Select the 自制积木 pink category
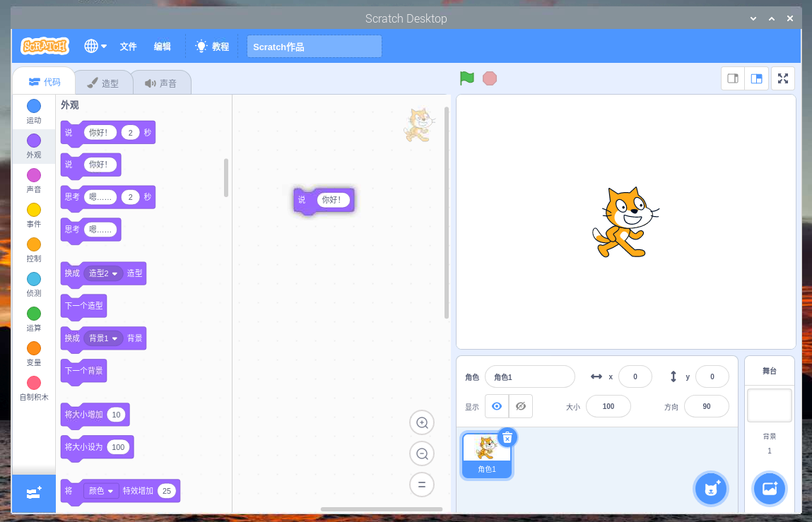812x522 pixels. [x=34, y=388]
